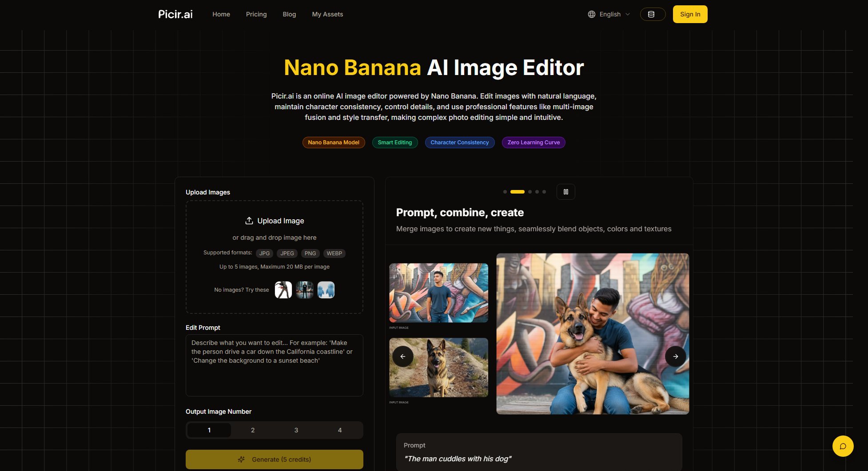This screenshot has width=868, height=471.
Task: Focus the Edit Prompt text area
Action: pos(275,365)
